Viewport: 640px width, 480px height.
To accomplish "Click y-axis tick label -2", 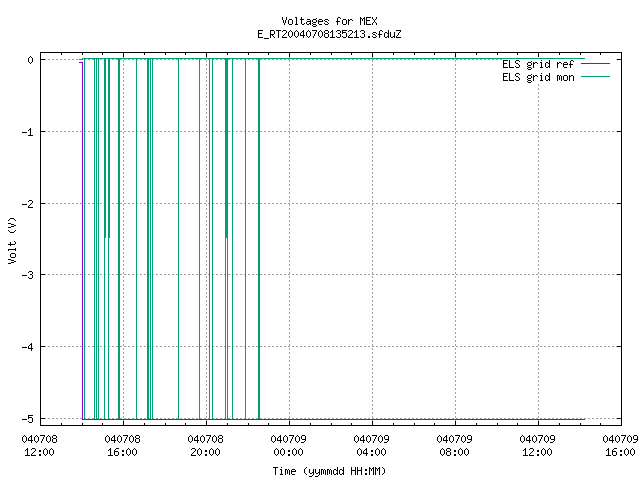I will click(x=27, y=204).
